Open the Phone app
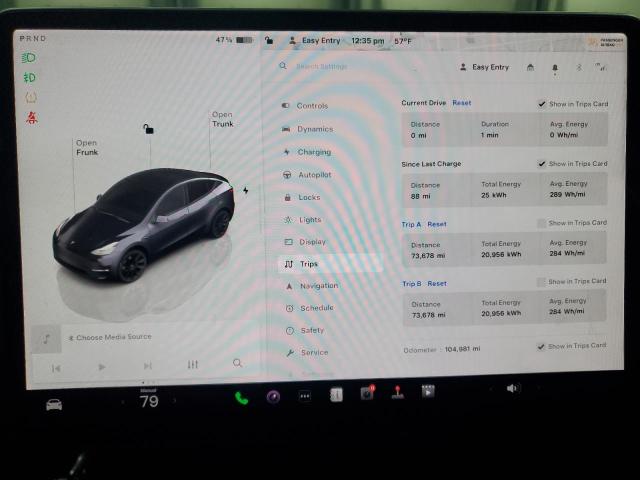Image resolution: width=640 pixels, height=480 pixels. click(x=242, y=398)
